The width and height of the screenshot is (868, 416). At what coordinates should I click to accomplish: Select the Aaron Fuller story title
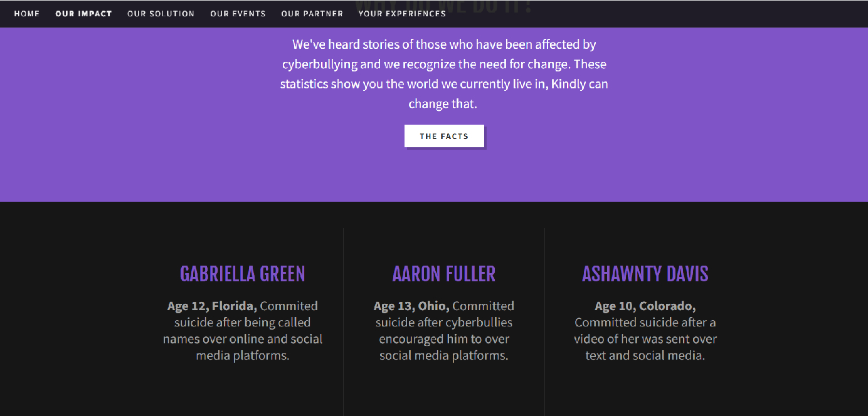coord(443,274)
